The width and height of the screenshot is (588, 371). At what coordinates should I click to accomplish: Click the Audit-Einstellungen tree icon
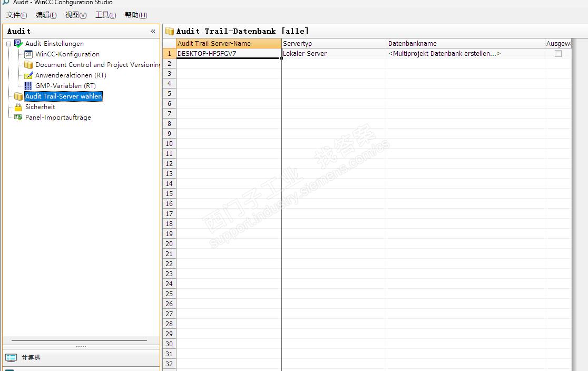pos(18,44)
